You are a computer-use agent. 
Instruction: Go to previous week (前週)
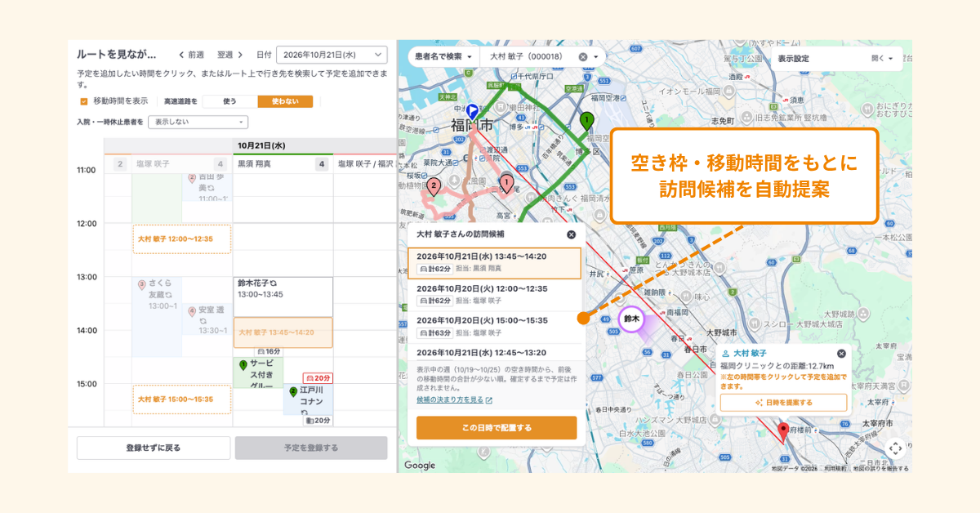click(x=191, y=55)
